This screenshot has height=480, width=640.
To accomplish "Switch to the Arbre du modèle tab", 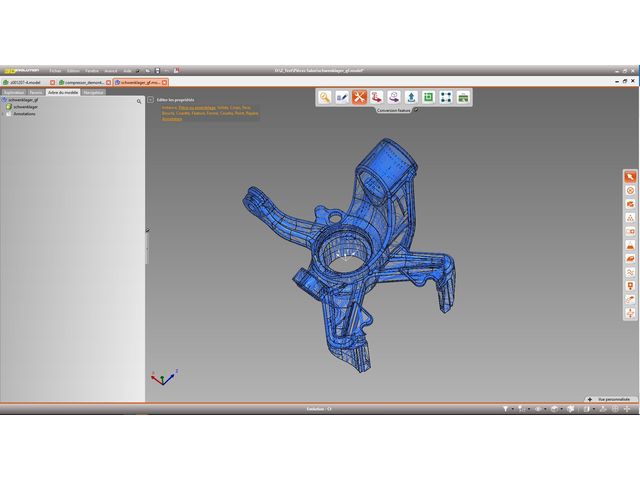I will (62, 91).
